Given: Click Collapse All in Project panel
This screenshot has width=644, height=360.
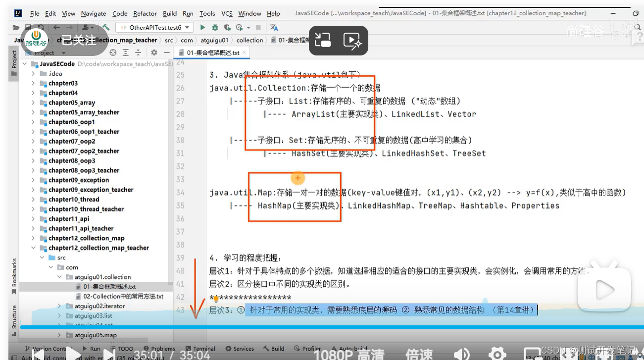Looking at the screenshot, I should pyautogui.click(x=139, y=52).
